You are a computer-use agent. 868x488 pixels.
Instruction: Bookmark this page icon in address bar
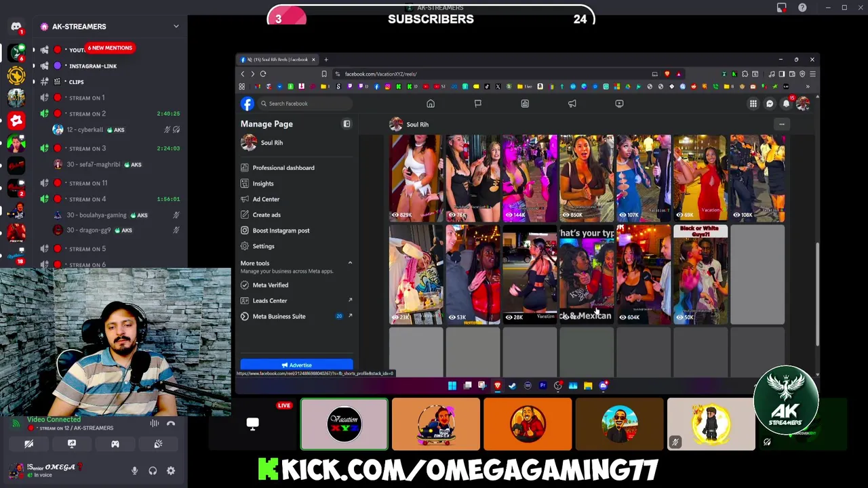click(x=324, y=74)
